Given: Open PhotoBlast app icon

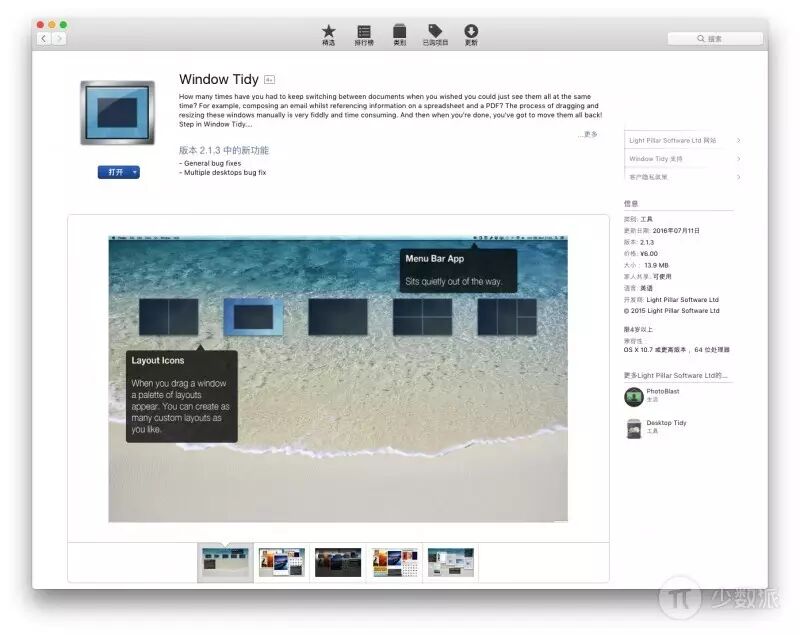Looking at the screenshot, I should click(x=634, y=396).
